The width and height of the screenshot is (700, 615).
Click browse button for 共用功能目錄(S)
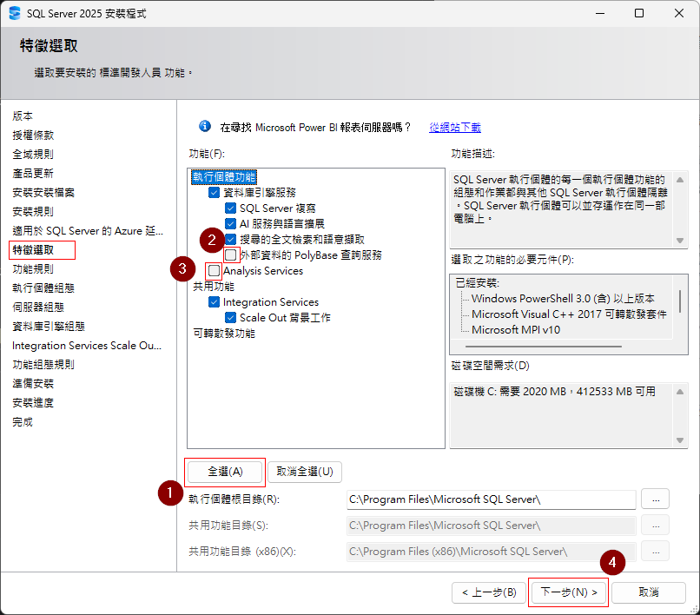coord(655,526)
